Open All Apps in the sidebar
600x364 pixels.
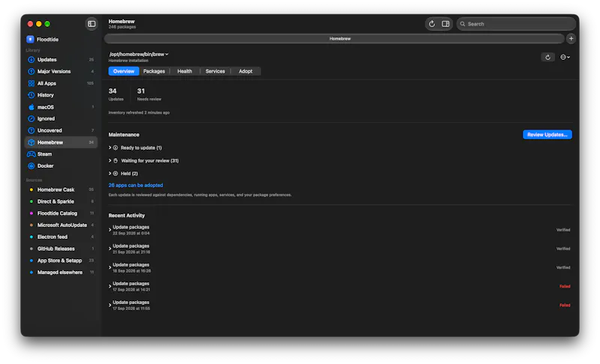click(61, 83)
